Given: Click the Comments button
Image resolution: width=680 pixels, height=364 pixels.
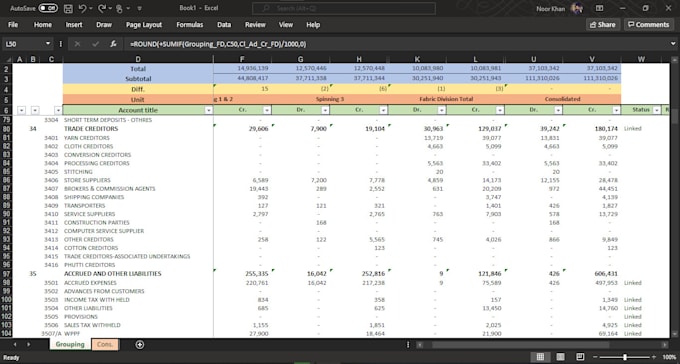Looking at the screenshot, I should [648, 25].
